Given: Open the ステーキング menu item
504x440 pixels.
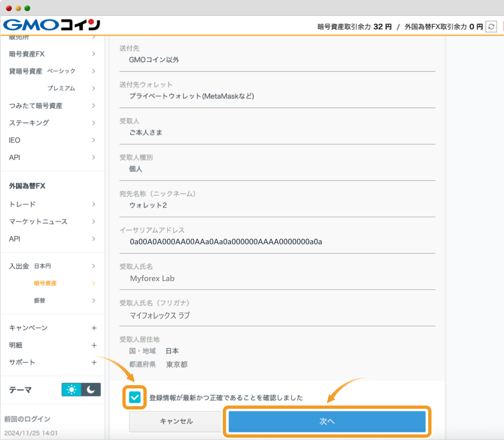Looking at the screenshot, I should (x=29, y=123).
